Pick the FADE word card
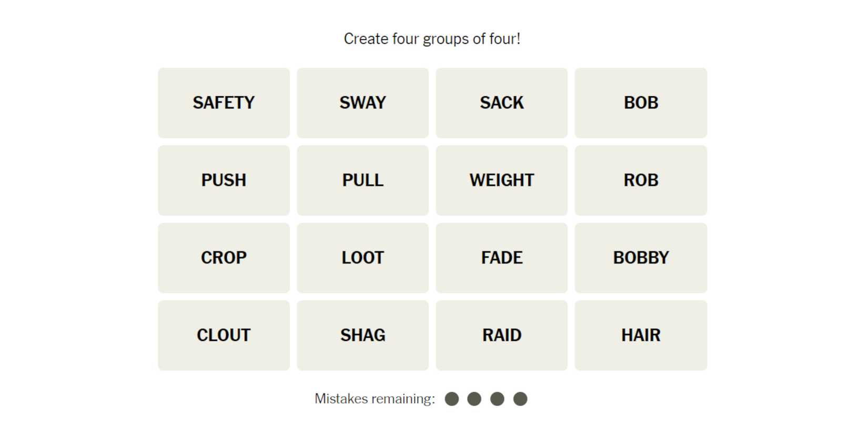Image resolution: width=868 pixels, height=434 pixels. pyautogui.click(x=501, y=257)
